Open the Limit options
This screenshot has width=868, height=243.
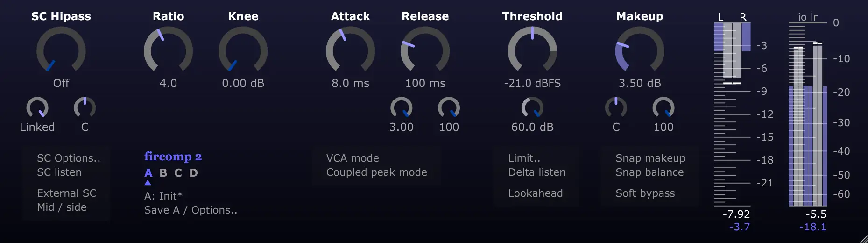(x=524, y=158)
